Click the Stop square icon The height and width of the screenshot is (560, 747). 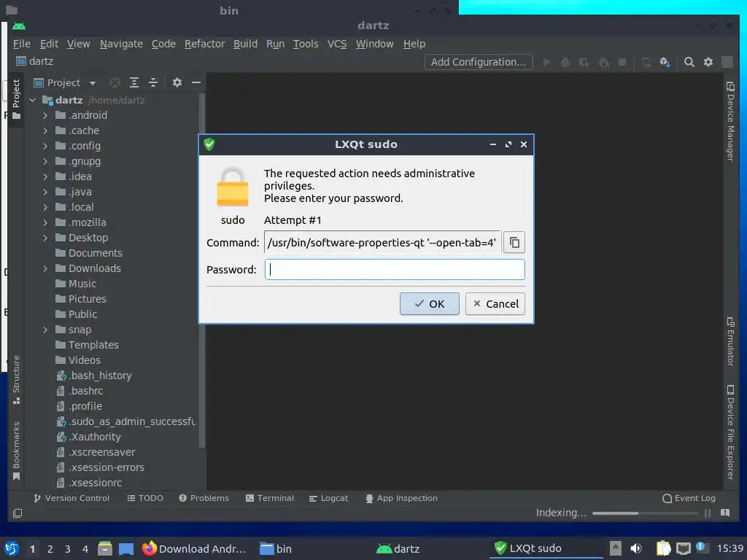point(622,62)
